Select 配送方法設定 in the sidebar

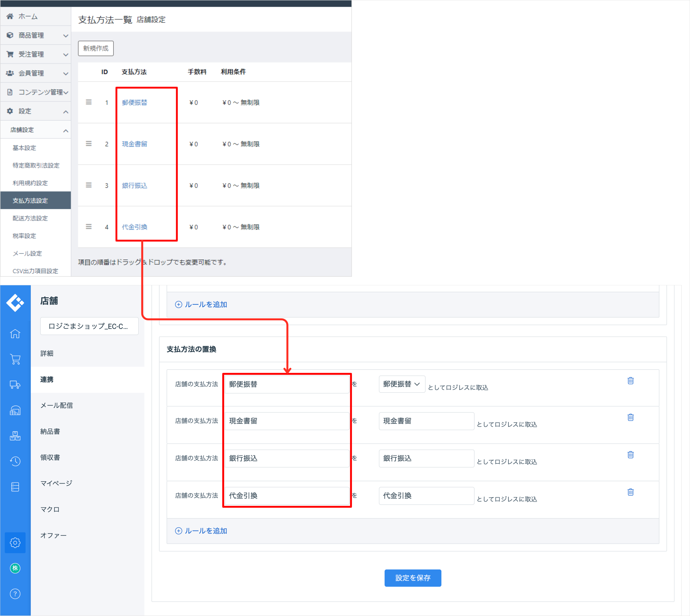coord(30,218)
